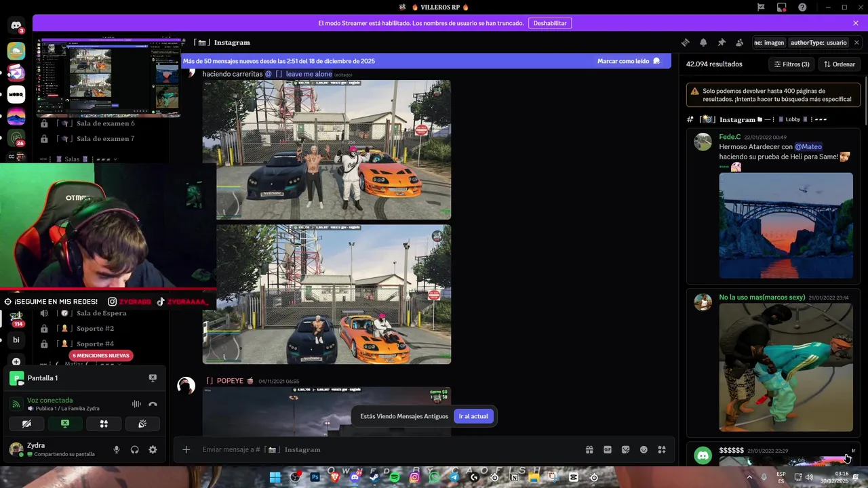Open POPEYE's username in chat
868x488 pixels.
229,381
